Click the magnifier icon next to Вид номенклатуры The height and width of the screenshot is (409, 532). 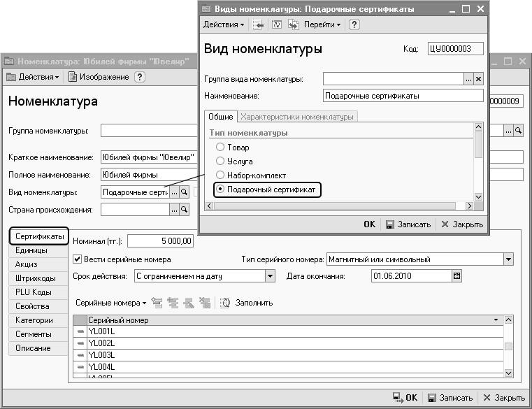click(x=185, y=192)
